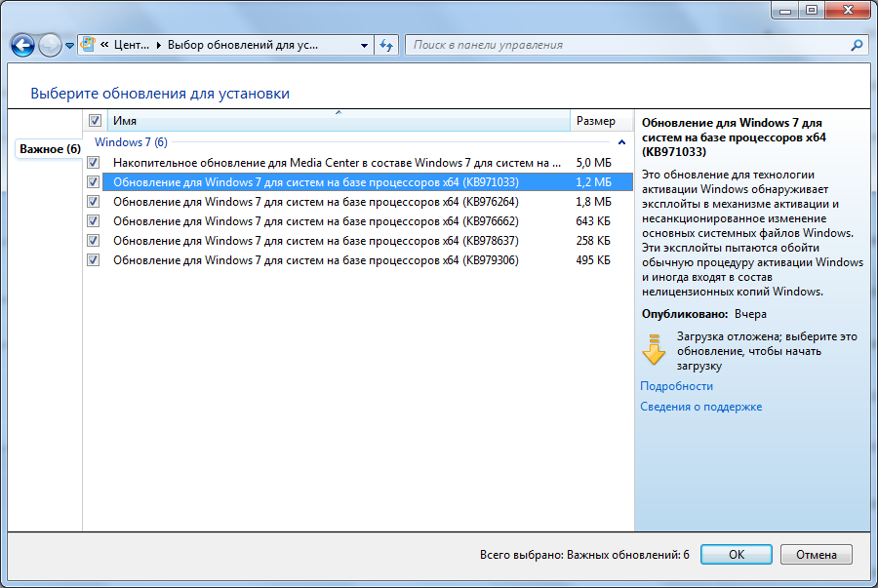The image size is (878, 588).
Task: Select the update row ending in (KB976264)
Action: click(x=368, y=202)
